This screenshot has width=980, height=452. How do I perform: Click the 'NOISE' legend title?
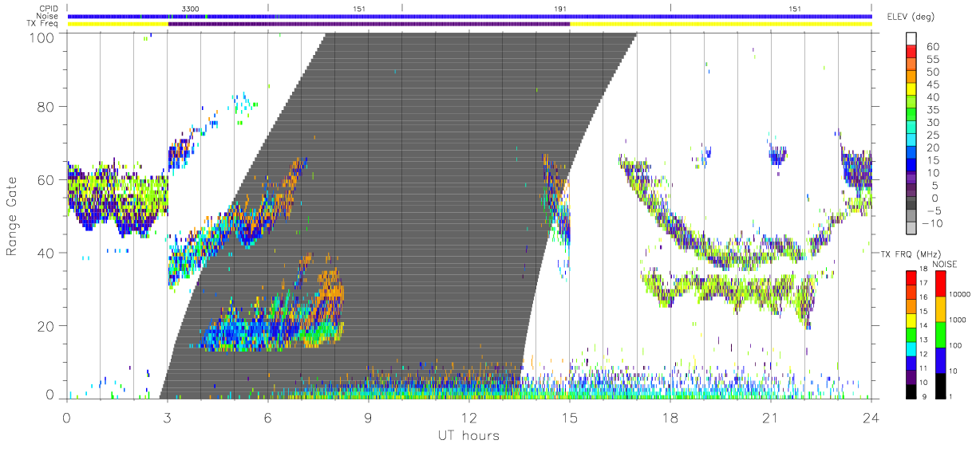coord(944,263)
